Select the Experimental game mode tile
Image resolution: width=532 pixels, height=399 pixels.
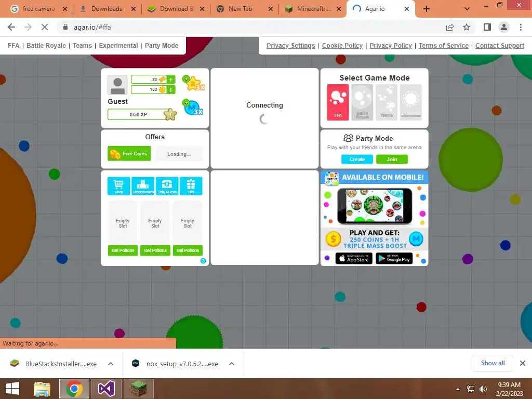(x=411, y=102)
